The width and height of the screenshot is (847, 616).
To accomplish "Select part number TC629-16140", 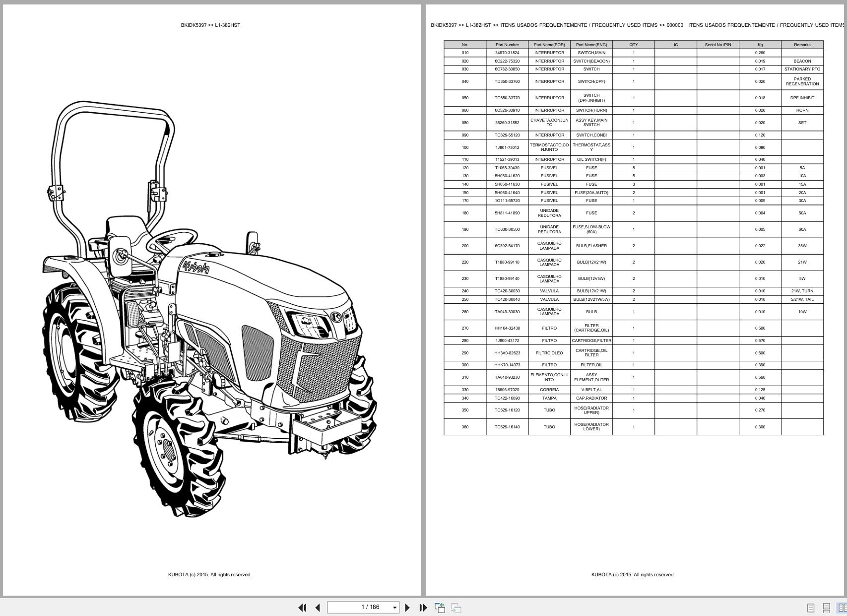I will click(x=507, y=427).
